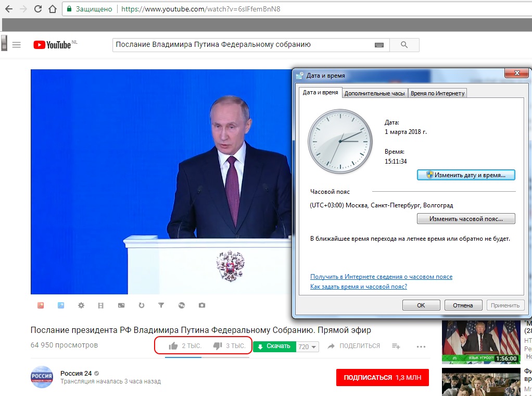532x396 pixels.
Task: Click the video player frame
Action: 161,182
